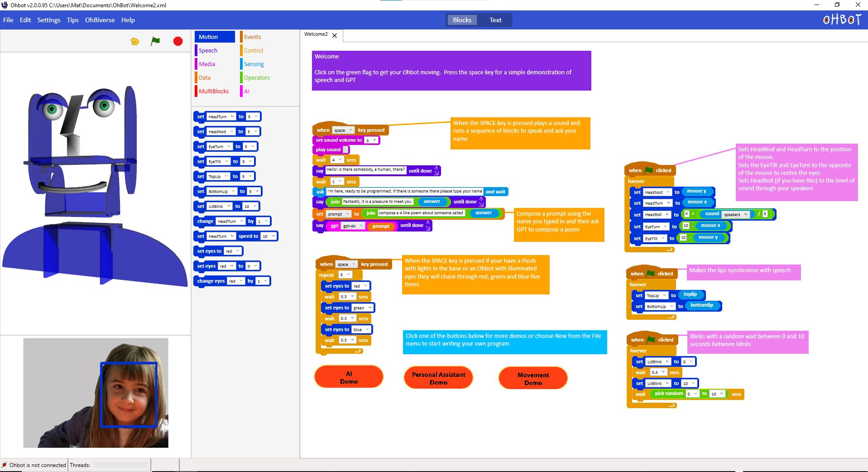The width and height of the screenshot is (868, 472).
Task: Open red color dropdown in set eyes block
Action: (233, 251)
